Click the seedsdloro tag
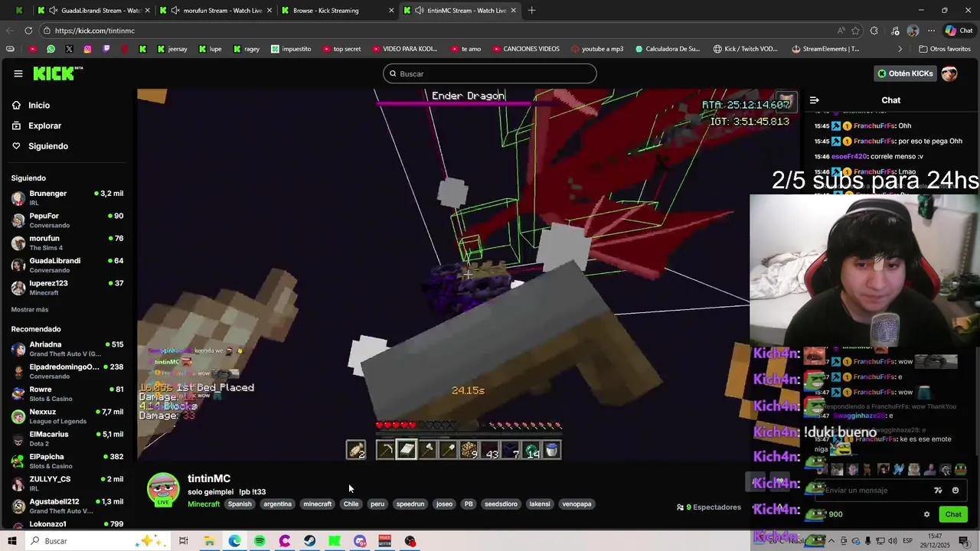Viewport: 980px width, 551px height. 501,504
